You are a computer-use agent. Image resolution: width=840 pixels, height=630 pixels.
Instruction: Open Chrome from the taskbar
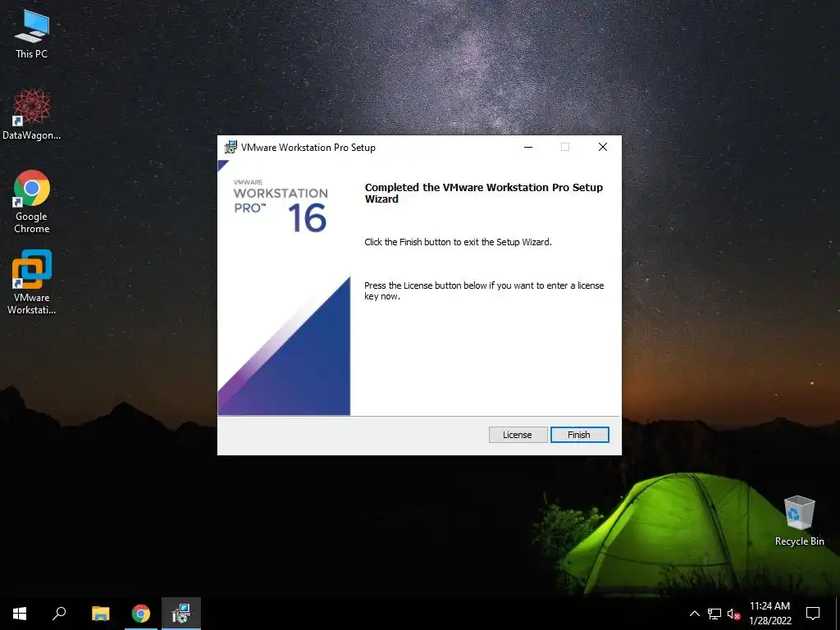click(141, 614)
